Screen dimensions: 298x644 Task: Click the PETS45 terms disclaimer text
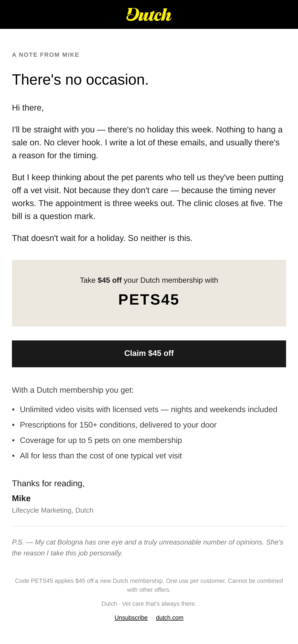click(149, 585)
